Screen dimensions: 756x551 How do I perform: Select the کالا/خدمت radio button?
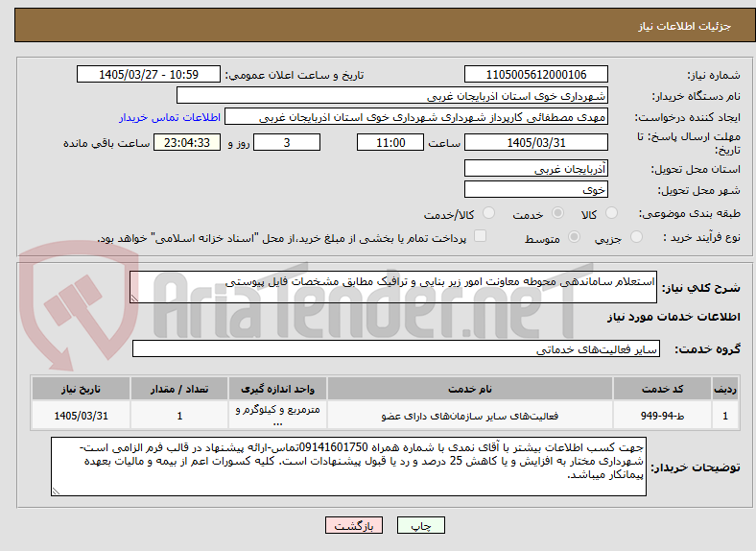(488, 213)
